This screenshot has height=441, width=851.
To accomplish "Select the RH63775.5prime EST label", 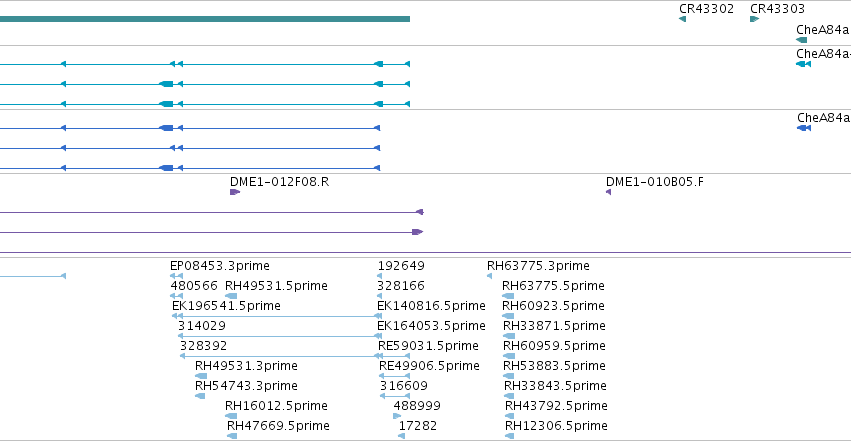I will click(553, 286).
